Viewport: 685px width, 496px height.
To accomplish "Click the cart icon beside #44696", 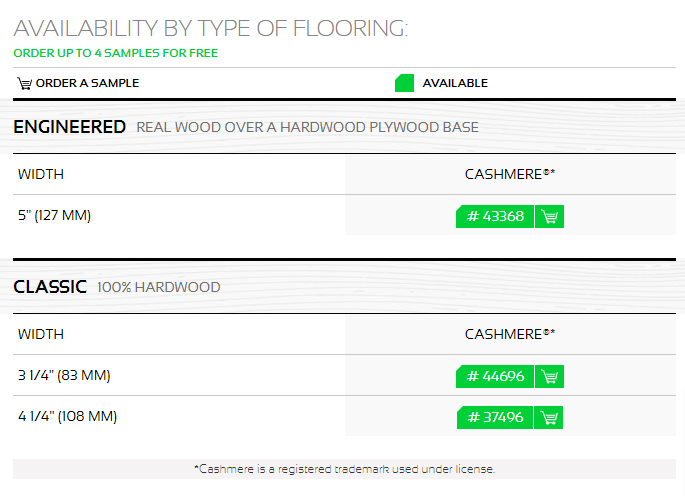I will click(x=550, y=376).
